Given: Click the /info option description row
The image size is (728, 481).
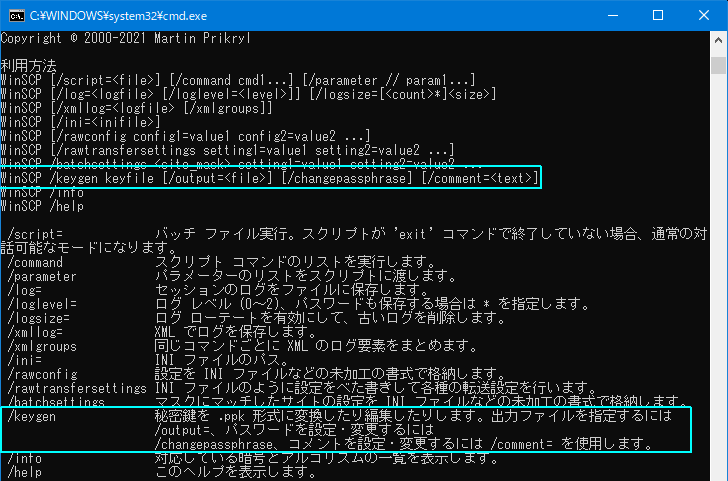Looking at the screenshot, I should (253, 458).
